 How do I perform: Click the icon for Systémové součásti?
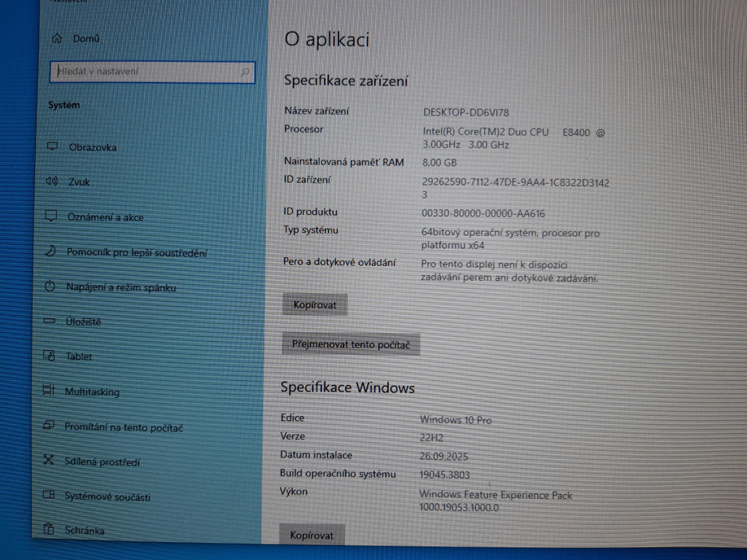point(49,495)
